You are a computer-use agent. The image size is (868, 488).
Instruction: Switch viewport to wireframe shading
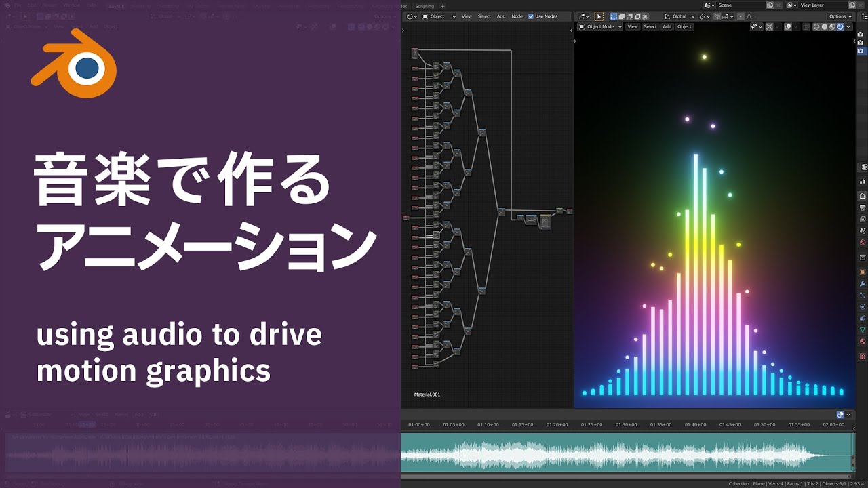point(816,26)
